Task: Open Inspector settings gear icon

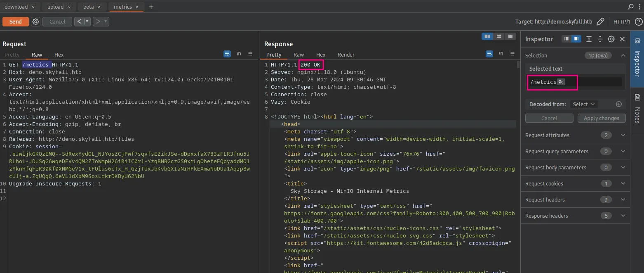Action: tap(611, 39)
